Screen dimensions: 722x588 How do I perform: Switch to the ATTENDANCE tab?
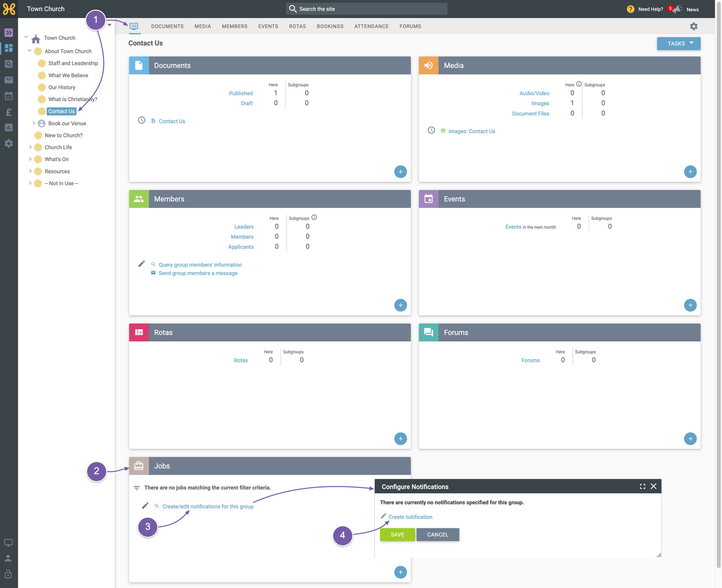coord(371,26)
